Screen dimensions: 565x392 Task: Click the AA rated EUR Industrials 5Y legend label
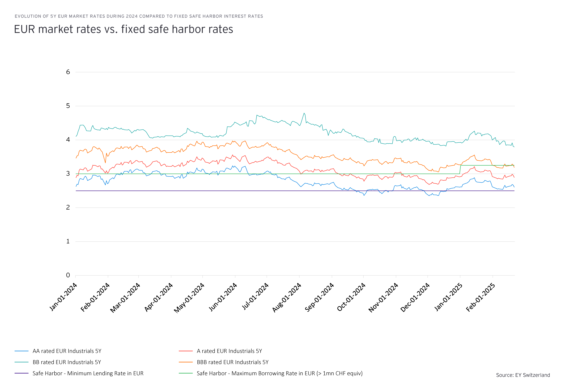click(67, 351)
